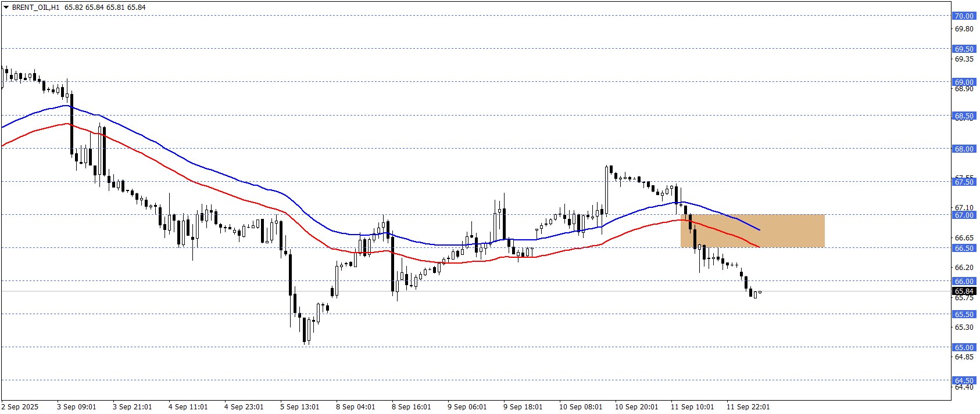
Task: Click the 66.20 price scale value
Action: [964, 267]
